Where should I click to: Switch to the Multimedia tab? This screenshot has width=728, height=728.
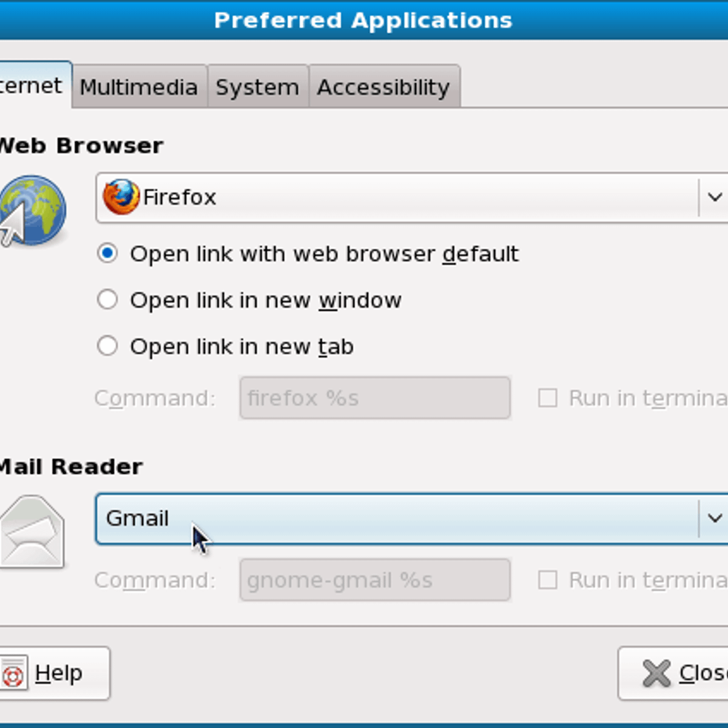coord(139,87)
